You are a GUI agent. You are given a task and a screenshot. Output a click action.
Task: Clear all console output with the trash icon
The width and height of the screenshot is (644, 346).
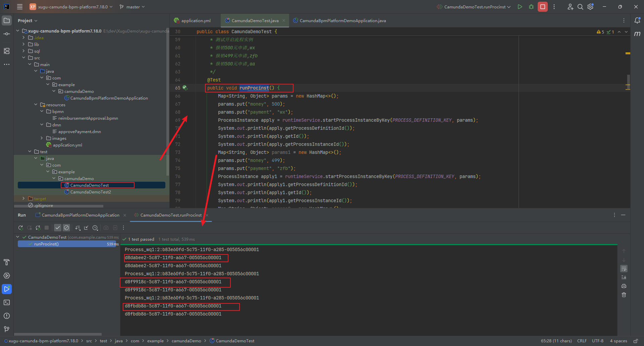pyautogui.click(x=624, y=295)
